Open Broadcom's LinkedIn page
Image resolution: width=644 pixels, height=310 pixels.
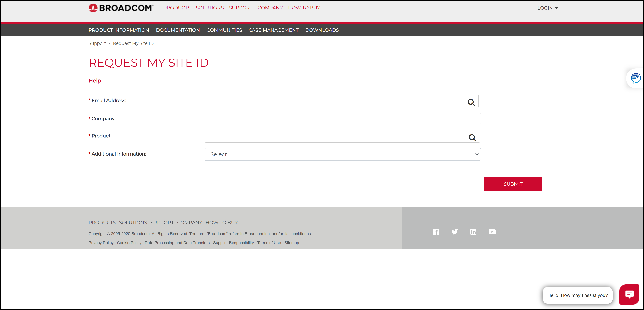point(473,232)
